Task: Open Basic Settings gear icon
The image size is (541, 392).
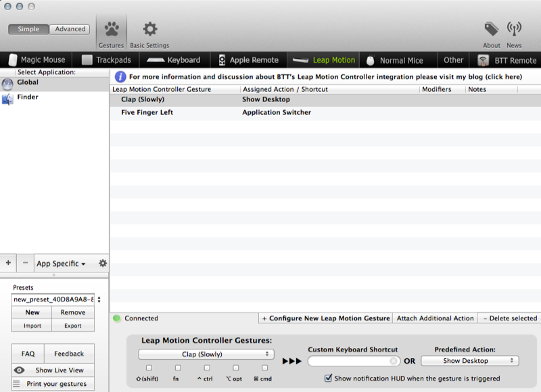Action: [x=149, y=30]
